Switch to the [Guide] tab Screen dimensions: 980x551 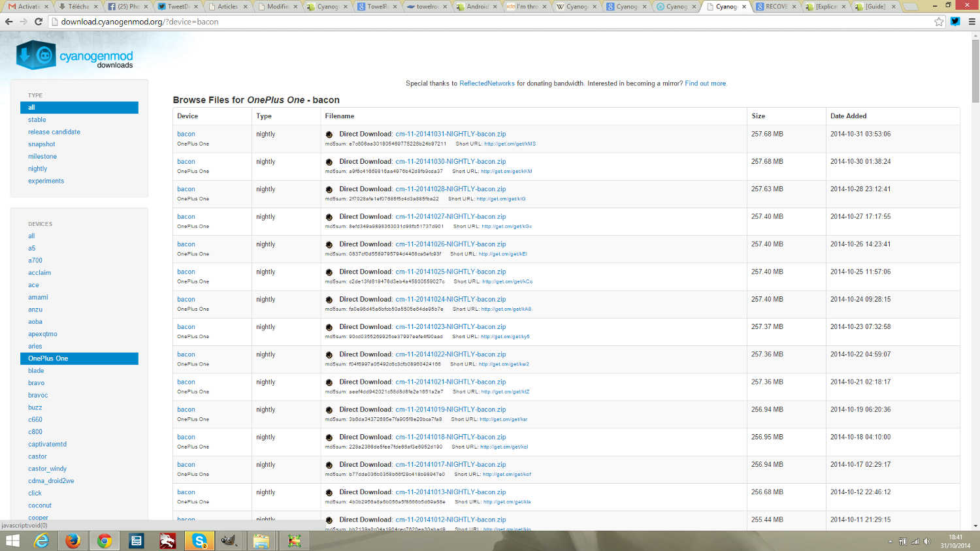coord(875,7)
